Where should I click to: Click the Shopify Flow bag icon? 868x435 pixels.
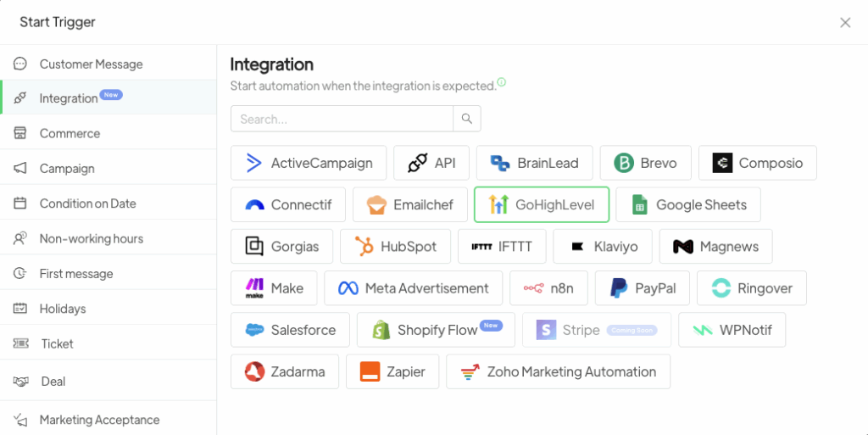coord(381,330)
